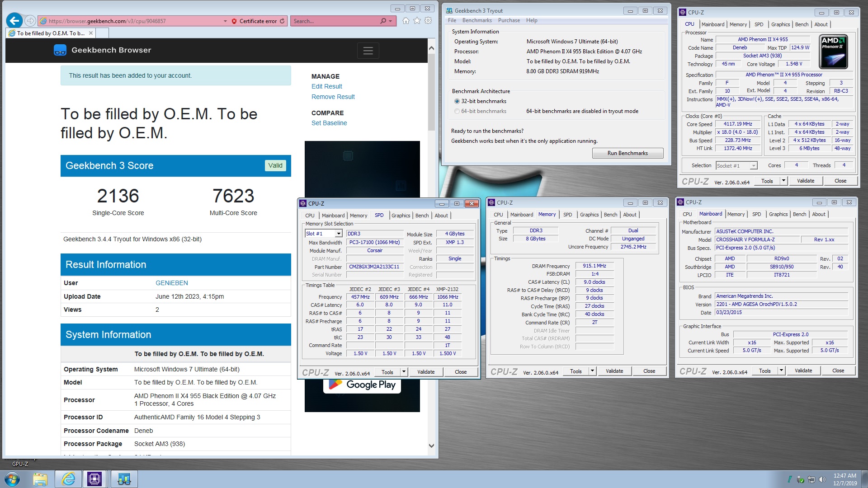Screen dimensions: 868x488
Task: Click the Geekbench taskbar icon
Action: pos(123,479)
